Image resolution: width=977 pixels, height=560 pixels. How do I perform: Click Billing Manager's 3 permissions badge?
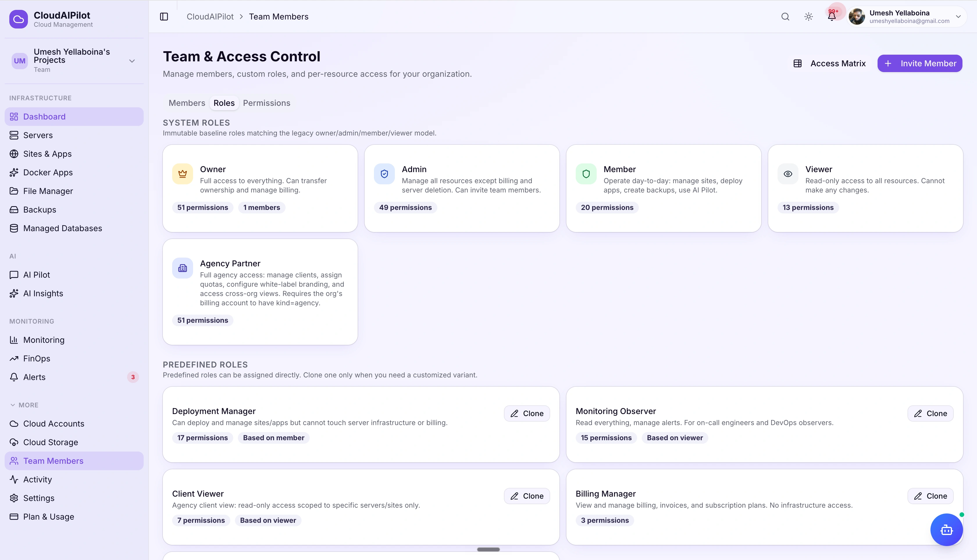coord(605,520)
